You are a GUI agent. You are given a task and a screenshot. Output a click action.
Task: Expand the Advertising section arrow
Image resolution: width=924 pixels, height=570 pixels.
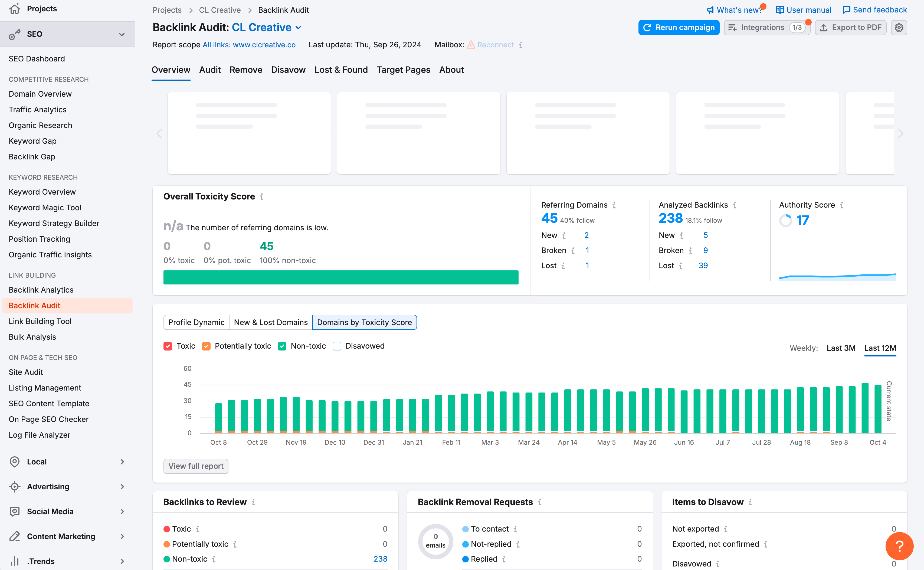click(x=122, y=487)
